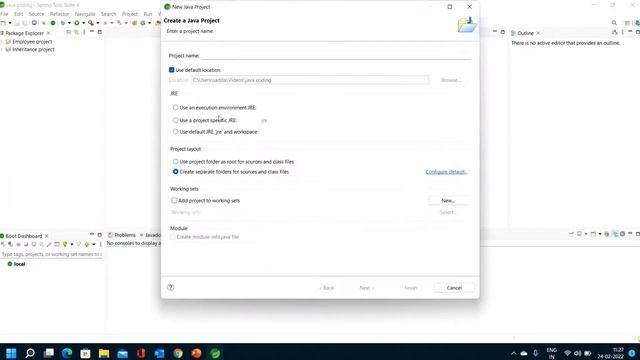Click the Boot Dashboard filter tags field
The width and height of the screenshot is (640, 360).
(51, 254)
